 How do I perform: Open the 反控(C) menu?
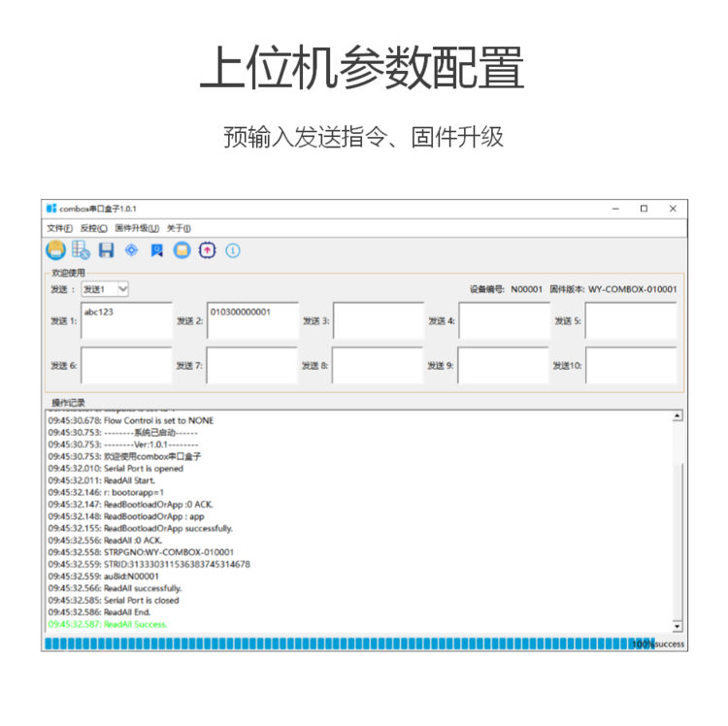coord(93,228)
